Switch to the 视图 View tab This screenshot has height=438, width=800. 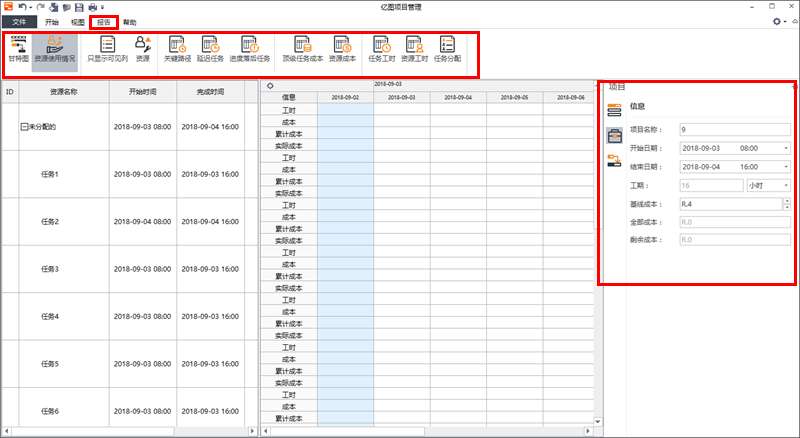[x=78, y=22]
